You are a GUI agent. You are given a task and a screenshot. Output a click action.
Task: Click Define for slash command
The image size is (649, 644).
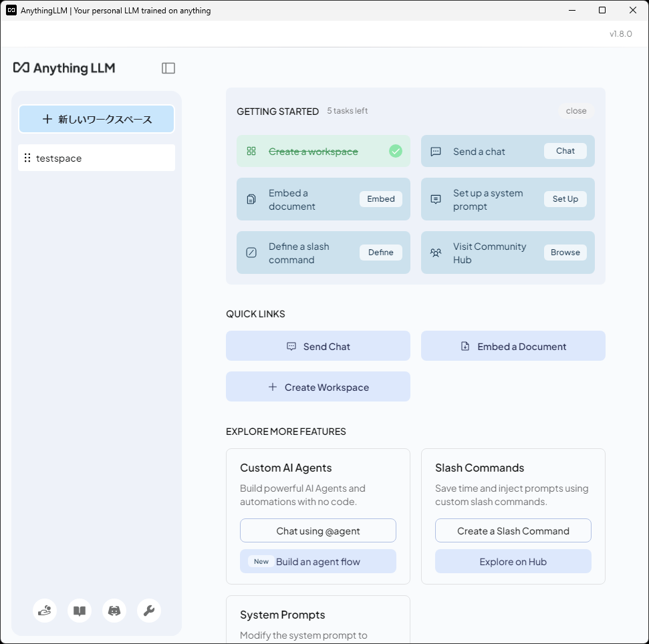[x=380, y=253]
